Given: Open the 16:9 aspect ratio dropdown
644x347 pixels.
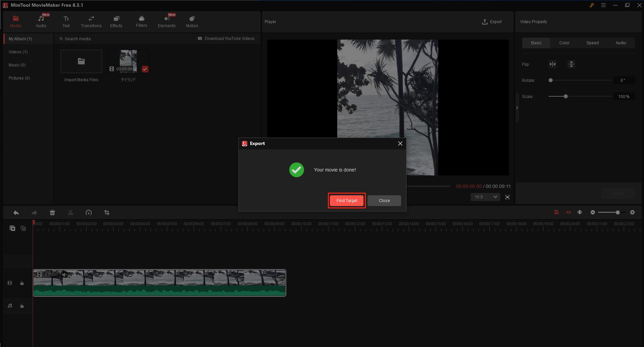Looking at the screenshot, I should (485, 197).
